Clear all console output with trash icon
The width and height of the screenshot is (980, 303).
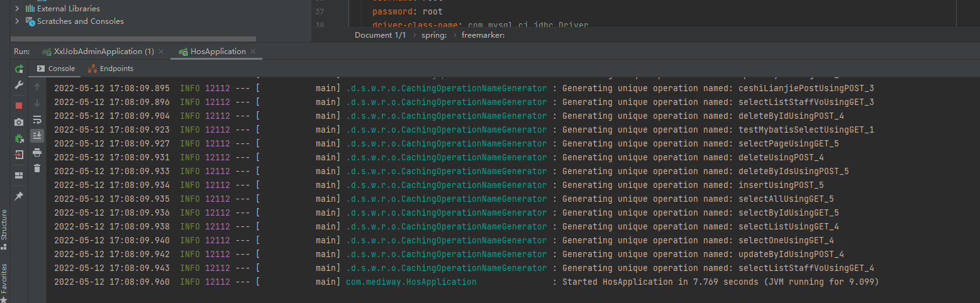[x=37, y=168]
